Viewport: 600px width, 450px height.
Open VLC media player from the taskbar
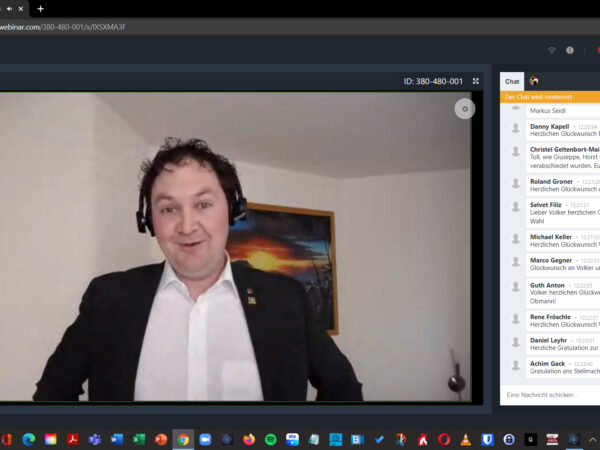(466, 439)
